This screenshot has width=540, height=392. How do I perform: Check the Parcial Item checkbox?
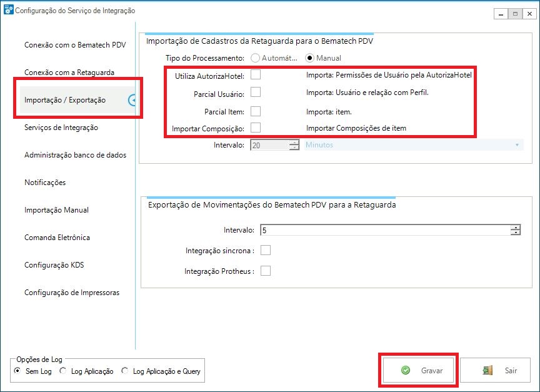coord(256,111)
